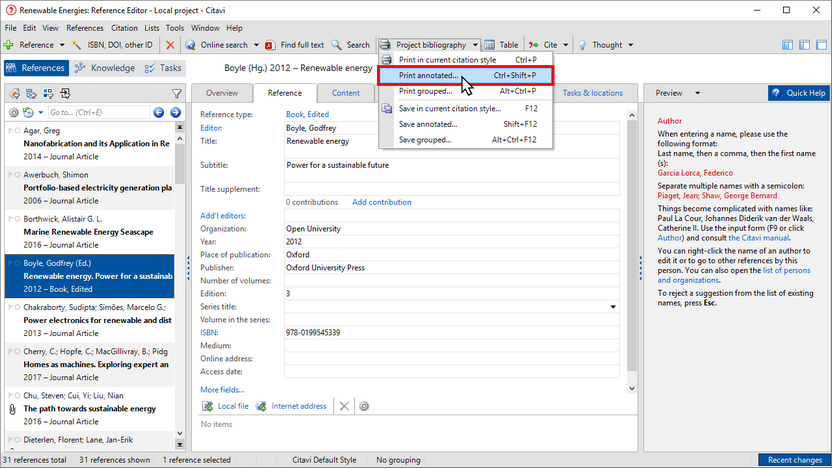Click the Search magnifier button

point(350,45)
